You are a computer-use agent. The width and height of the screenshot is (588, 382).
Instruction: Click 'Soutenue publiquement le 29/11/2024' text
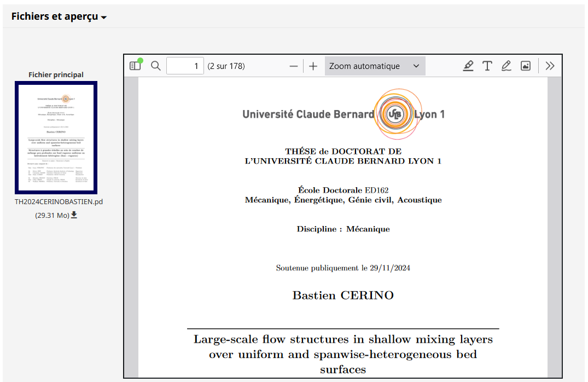pyautogui.click(x=343, y=268)
